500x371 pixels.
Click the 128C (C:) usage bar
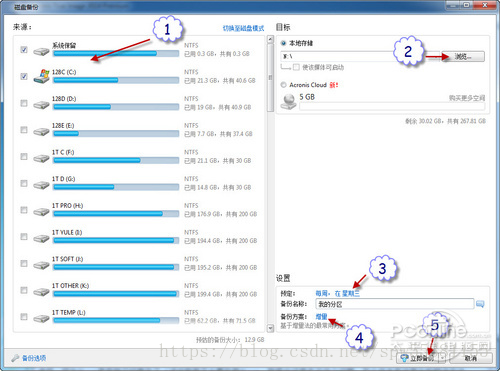[x=116, y=80]
